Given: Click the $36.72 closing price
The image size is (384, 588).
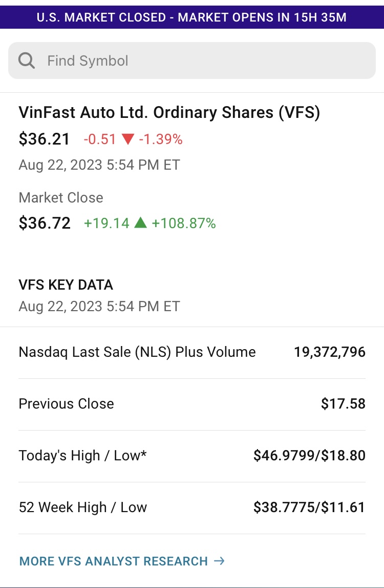Looking at the screenshot, I should click(45, 223).
